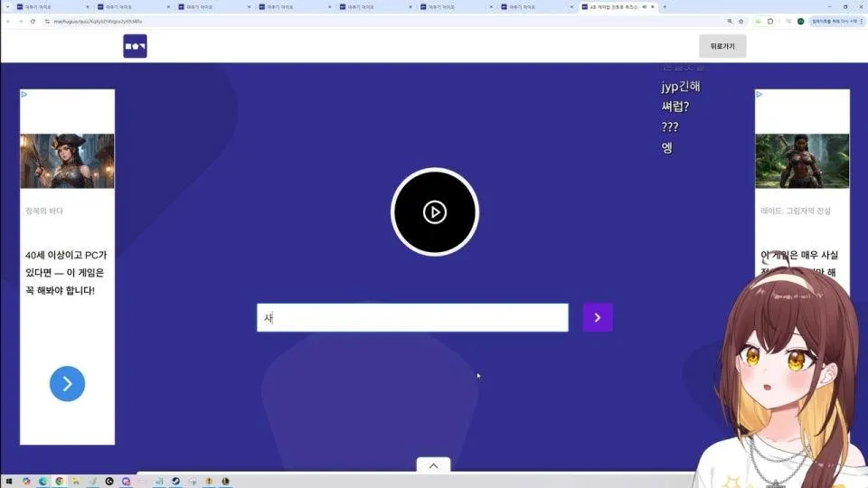
Task: Mute audio on the active quiz tab
Action: click(645, 6)
